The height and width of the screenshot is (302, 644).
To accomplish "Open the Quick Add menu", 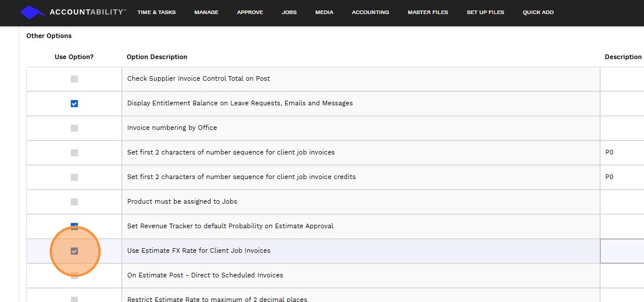I will pyautogui.click(x=538, y=12).
